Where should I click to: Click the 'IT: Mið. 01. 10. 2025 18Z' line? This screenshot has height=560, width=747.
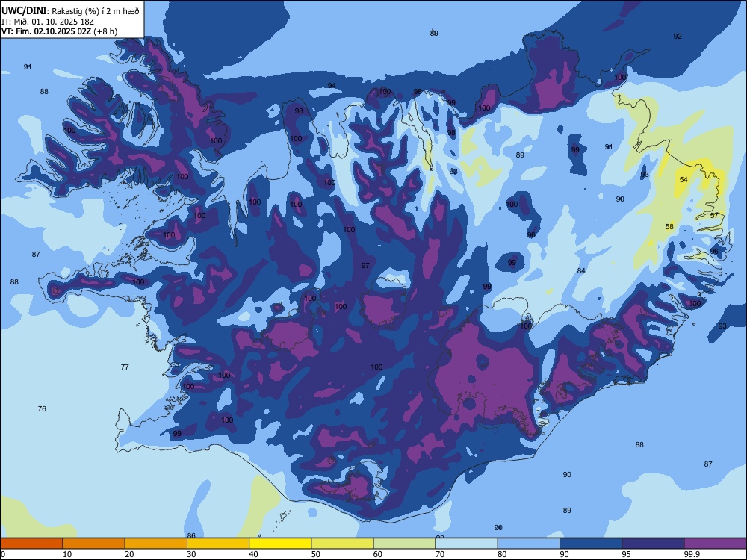(46, 22)
